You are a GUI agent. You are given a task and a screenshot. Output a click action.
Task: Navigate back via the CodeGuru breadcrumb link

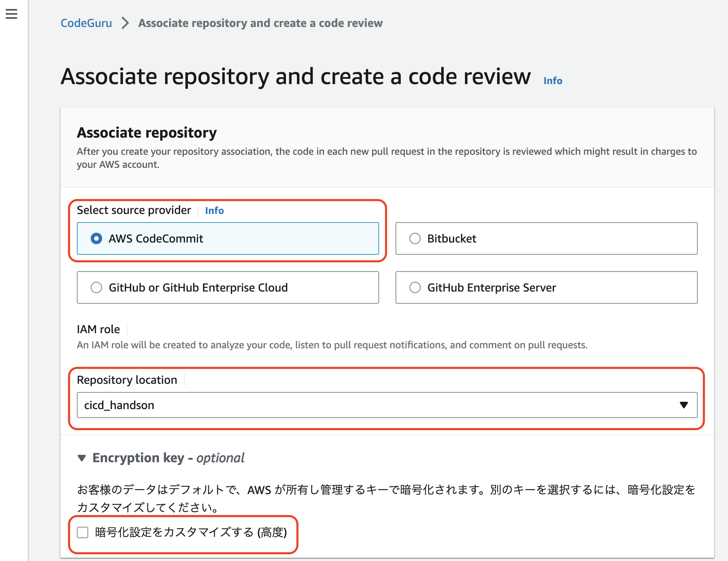pyautogui.click(x=87, y=23)
